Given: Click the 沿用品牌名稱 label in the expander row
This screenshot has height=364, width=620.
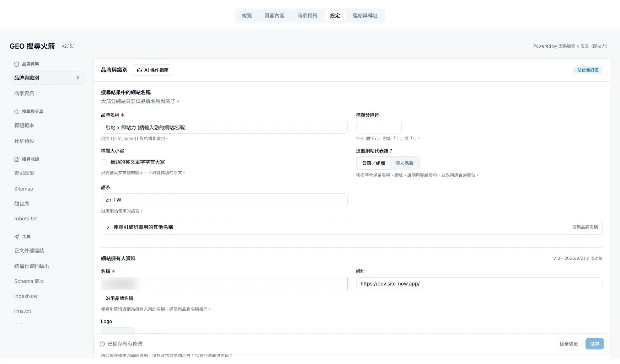Looking at the screenshot, I should (x=585, y=227).
